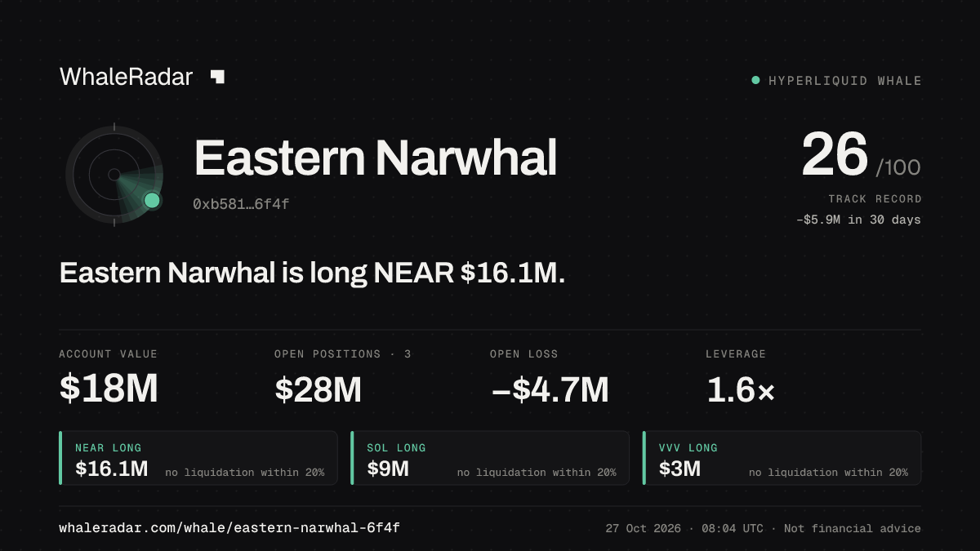Click the LEVERAGE label
Viewport: 980px width, 551px height.
tap(736, 354)
